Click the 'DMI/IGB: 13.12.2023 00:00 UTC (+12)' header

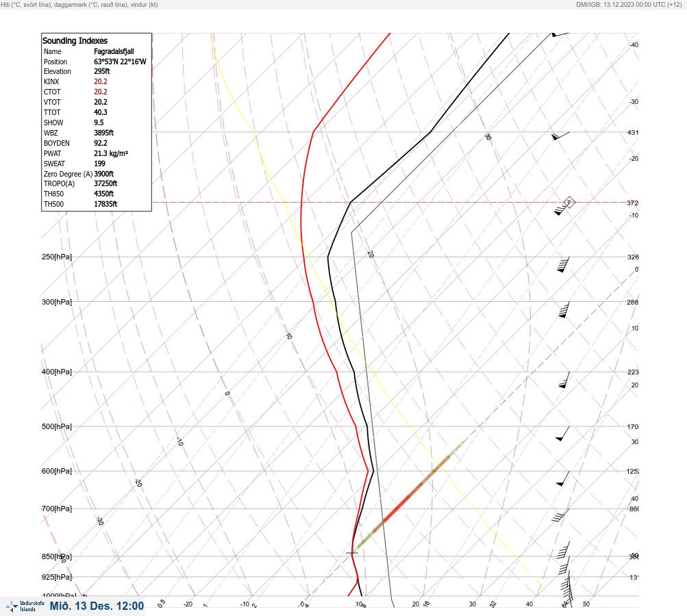(629, 4)
